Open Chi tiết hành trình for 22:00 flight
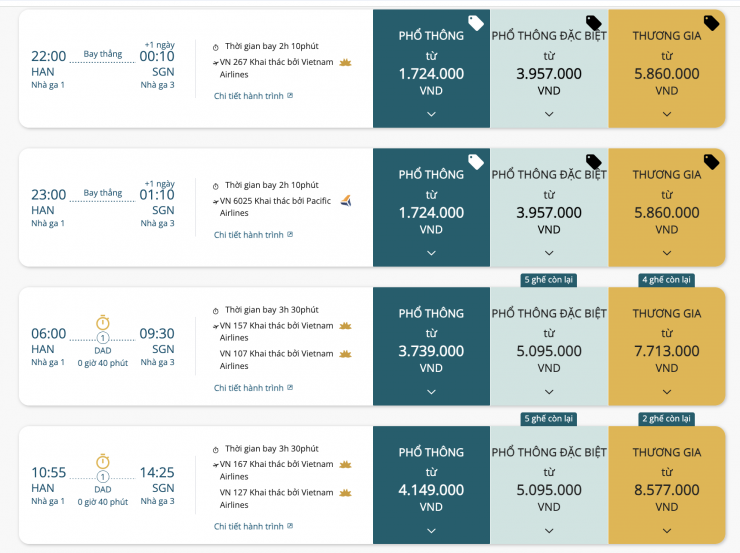The width and height of the screenshot is (740, 553). pos(253,96)
